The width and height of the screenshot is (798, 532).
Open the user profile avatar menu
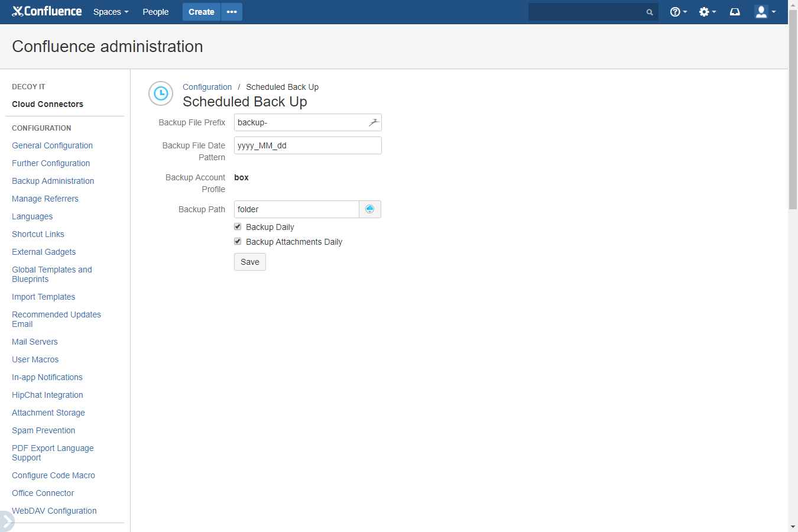point(765,12)
